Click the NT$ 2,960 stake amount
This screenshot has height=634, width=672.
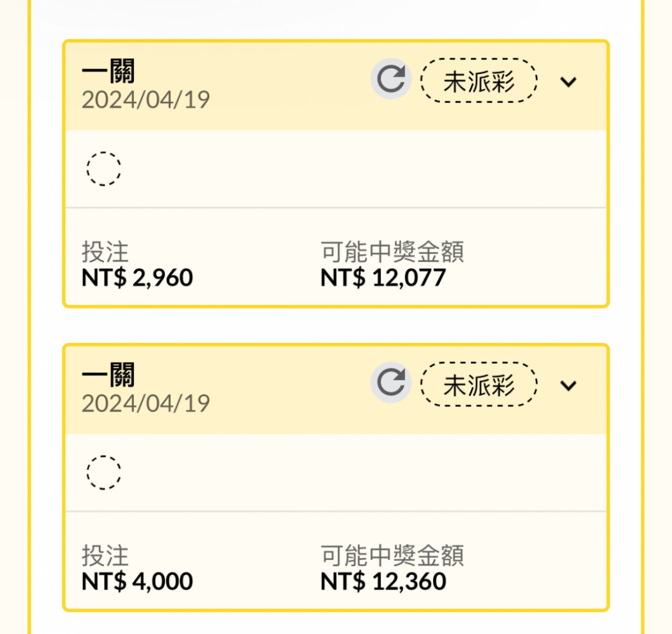pos(137,278)
